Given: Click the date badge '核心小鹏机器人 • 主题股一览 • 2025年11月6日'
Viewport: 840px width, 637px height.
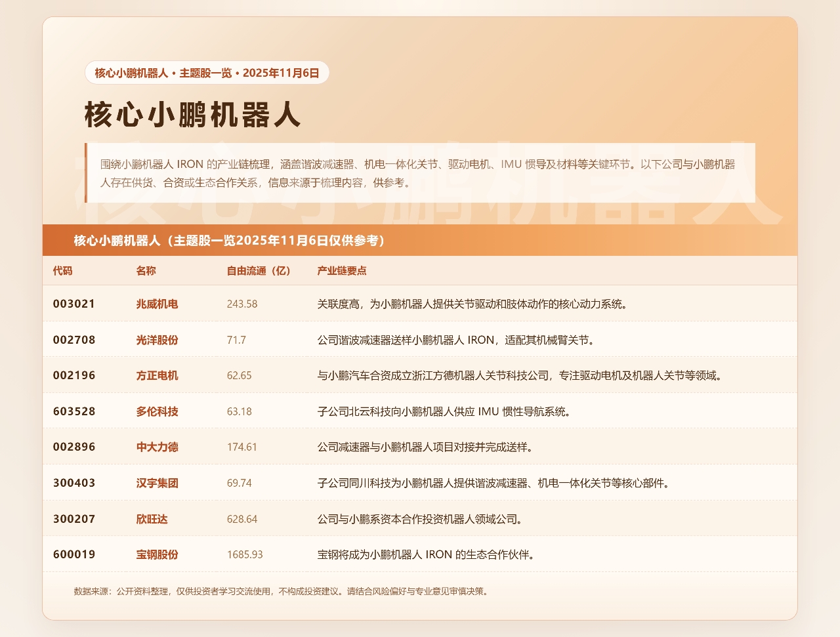Looking at the screenshot, I should click(x=207, y=73).
